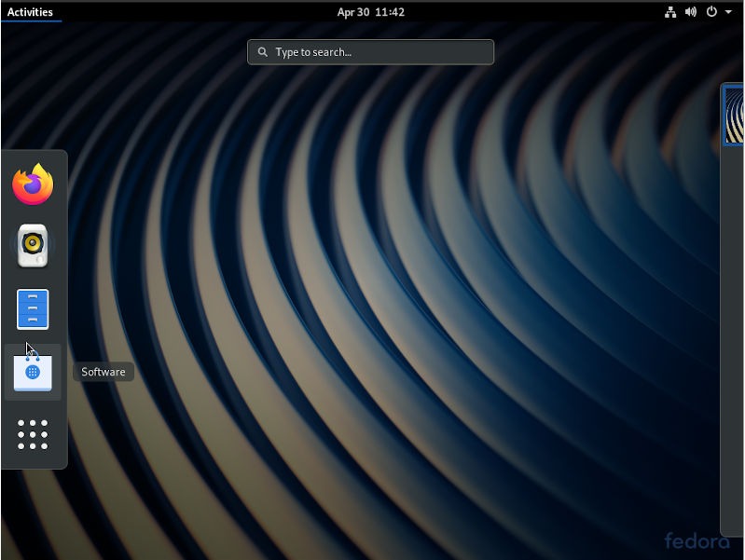Open Rhythmbox music player from dash
Viewport: 745px width, 560px height.
pyautogui.click(x=33, y=246)
